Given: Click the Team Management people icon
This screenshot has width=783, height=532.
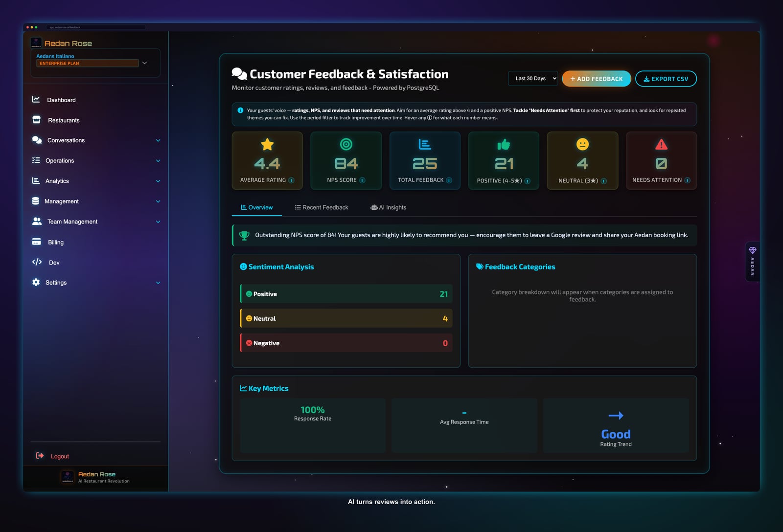Looking at the screenshot, I should coord(37,221).
